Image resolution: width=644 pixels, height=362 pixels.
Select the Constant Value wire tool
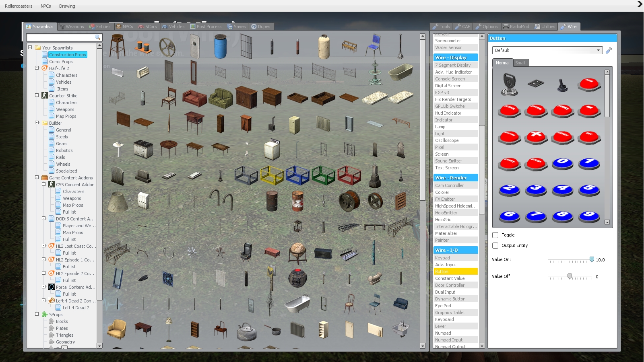click(456, 278)
